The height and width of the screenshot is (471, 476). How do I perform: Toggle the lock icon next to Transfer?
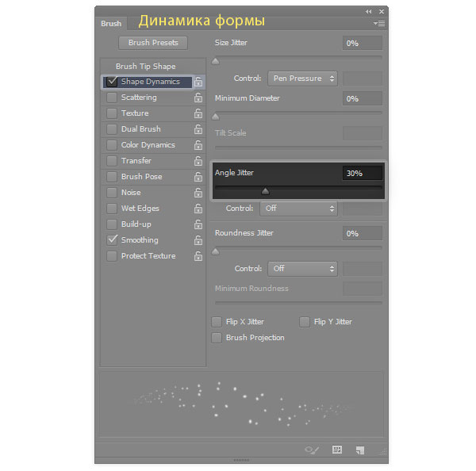pyautogui.click(x=198, y=160)
